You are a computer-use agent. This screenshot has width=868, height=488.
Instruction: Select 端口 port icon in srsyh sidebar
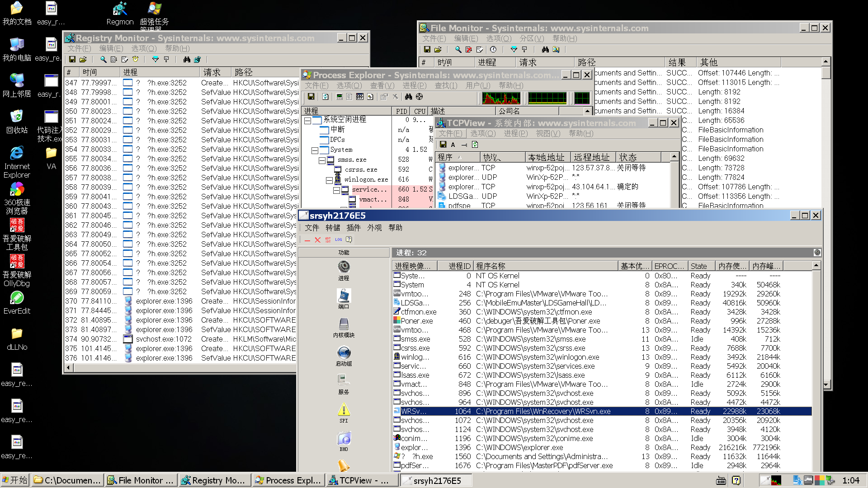(344, 296)
